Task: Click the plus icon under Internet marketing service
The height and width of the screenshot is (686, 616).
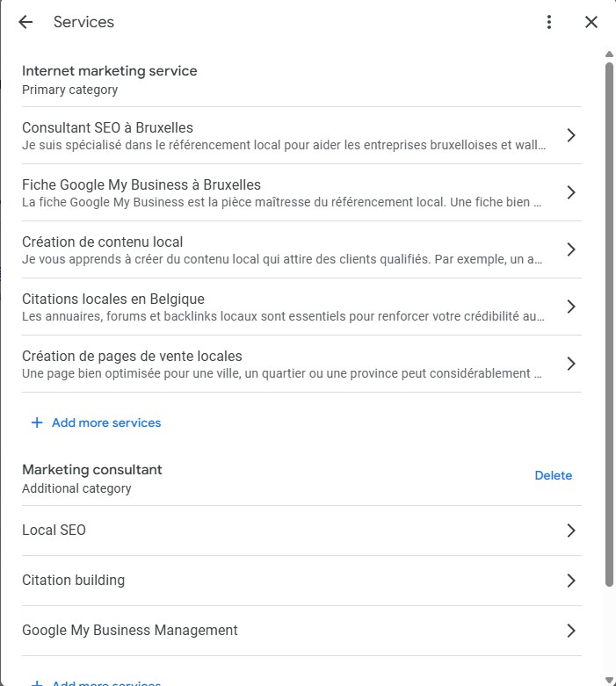Action: (x=37, y=422)
